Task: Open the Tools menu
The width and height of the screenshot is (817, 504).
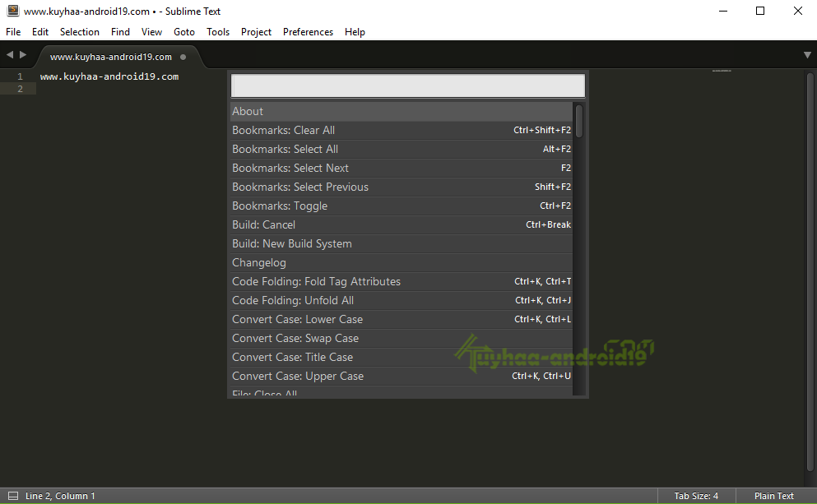Action: coord(218,32)
